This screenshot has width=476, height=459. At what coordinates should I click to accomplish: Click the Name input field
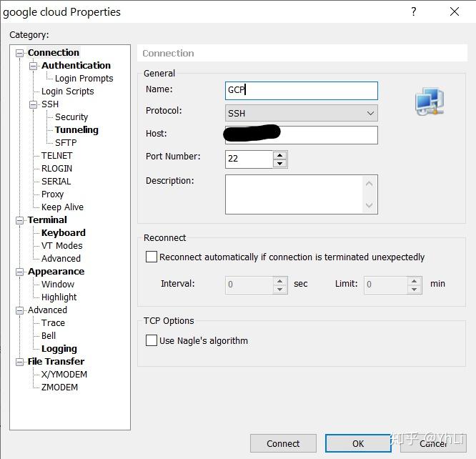click(x=301, y=91)
